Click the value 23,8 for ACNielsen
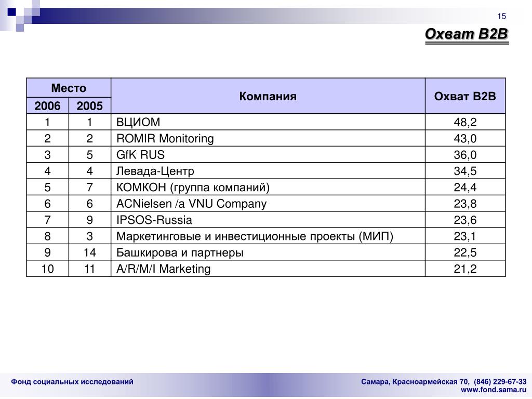Viewport: 532px width, 399px height. click(x=465, y=204)
